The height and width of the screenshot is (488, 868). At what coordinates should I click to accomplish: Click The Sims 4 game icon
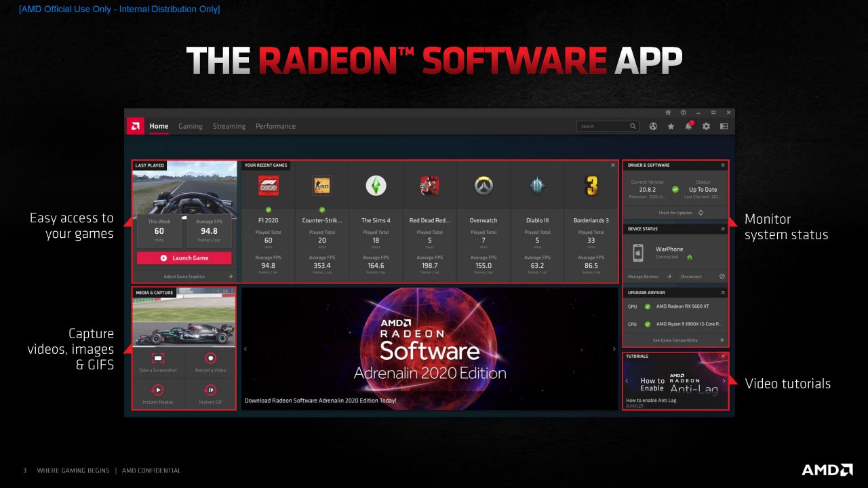[376, 186]
